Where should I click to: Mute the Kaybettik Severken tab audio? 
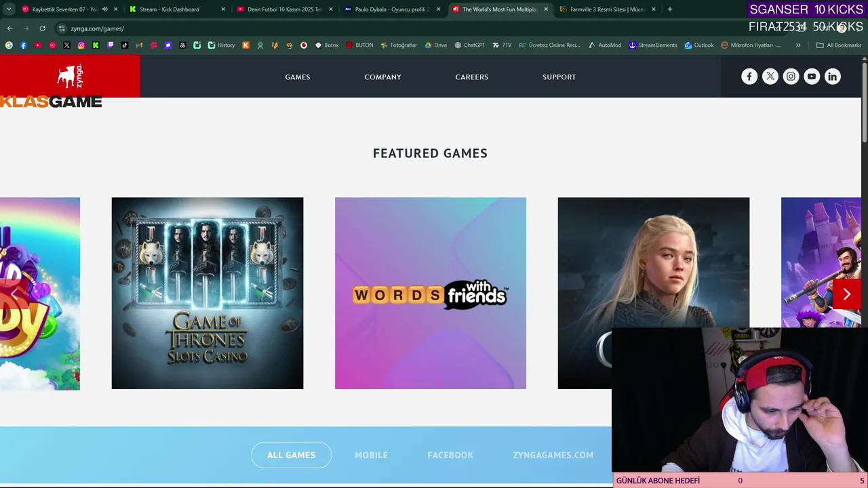[104, 9]
